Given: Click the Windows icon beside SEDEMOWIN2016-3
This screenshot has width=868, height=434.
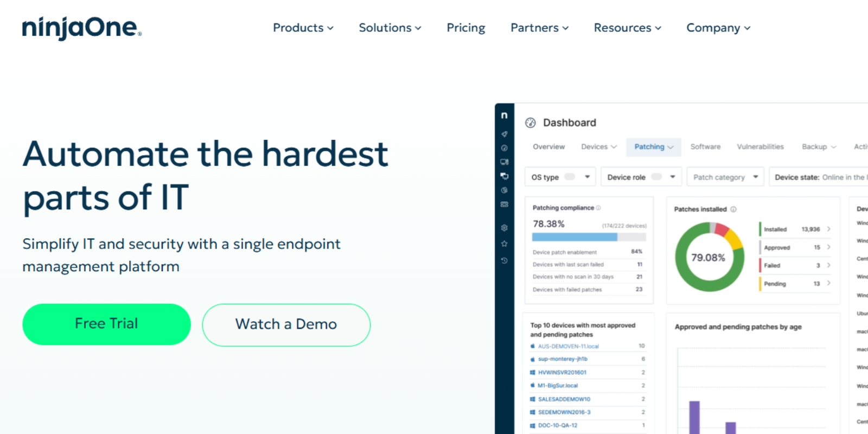Looking at the screenshot, I should pyautogui.click(x=533, y=412).
